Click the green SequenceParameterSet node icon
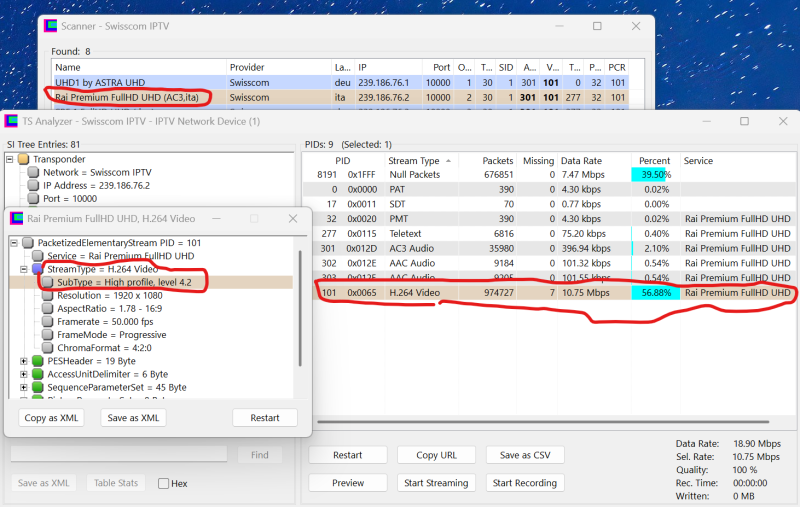This screenshot has width=800, height=507. click(38, 386)
